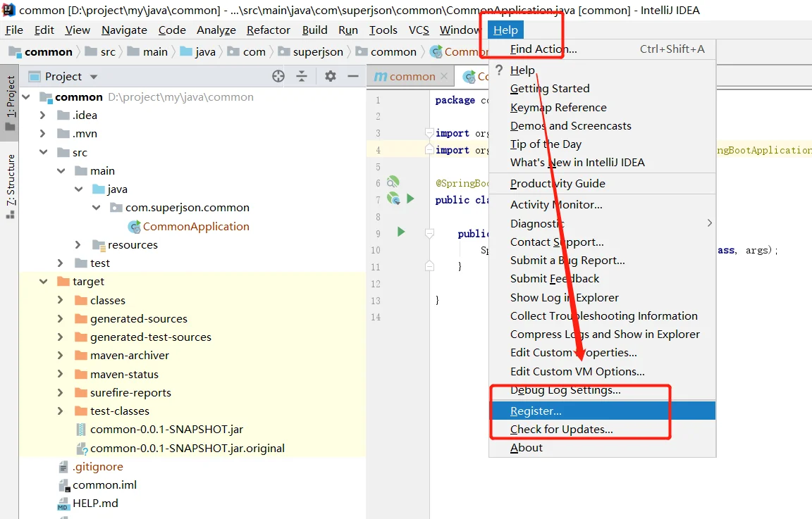This screenshot has width=812, height=519.
Task: Expand the .idea folder
Action: (43, 115)
